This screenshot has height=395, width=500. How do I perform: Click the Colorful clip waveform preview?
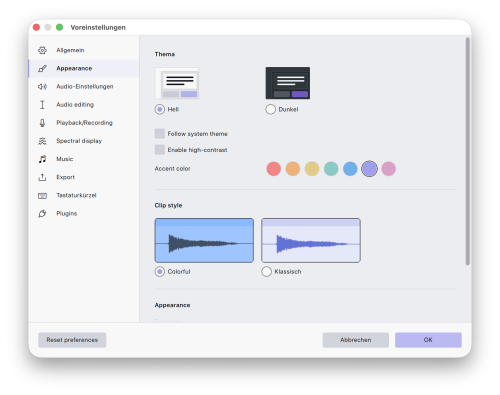tap(204, 240)
